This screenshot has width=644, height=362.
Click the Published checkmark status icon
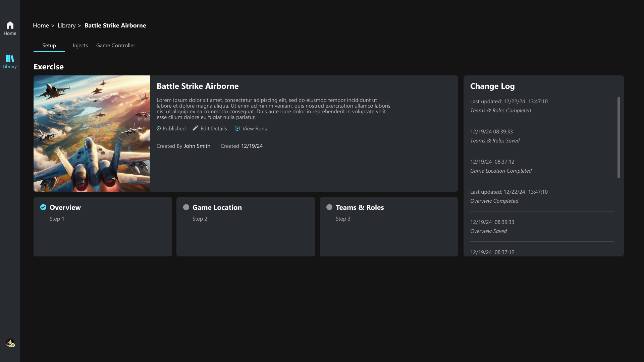[x=159, y=129]
